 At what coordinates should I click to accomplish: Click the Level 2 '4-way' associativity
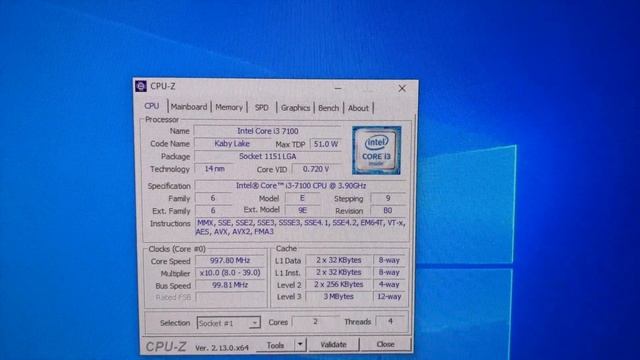(x=389, y=284)
